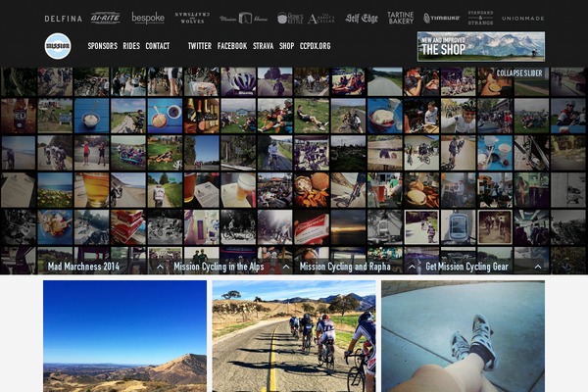The width and height of the screenshot is (588, 392).
Task: Click the Timbuk2 sponsor logo
Action: [441, 18]
